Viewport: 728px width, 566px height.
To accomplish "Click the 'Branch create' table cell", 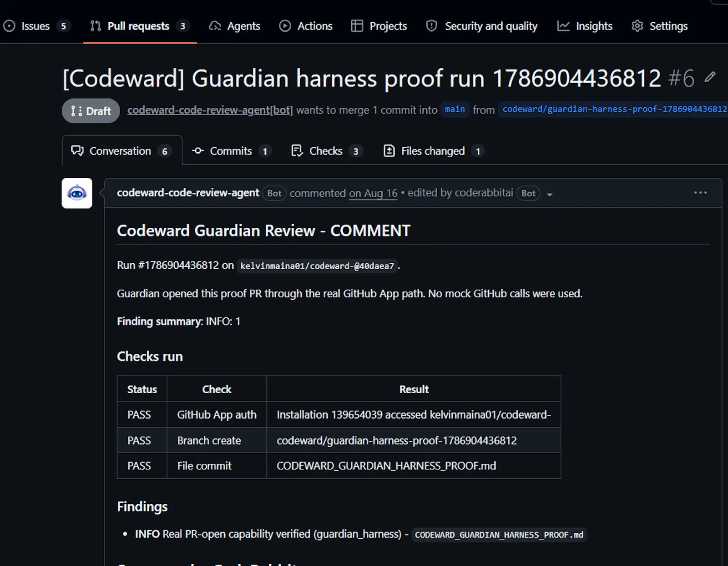I will (217, 441).
